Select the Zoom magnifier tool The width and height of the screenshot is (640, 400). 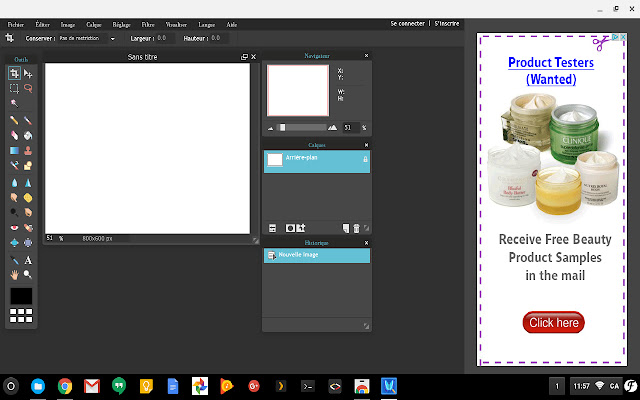pos(28,275)
